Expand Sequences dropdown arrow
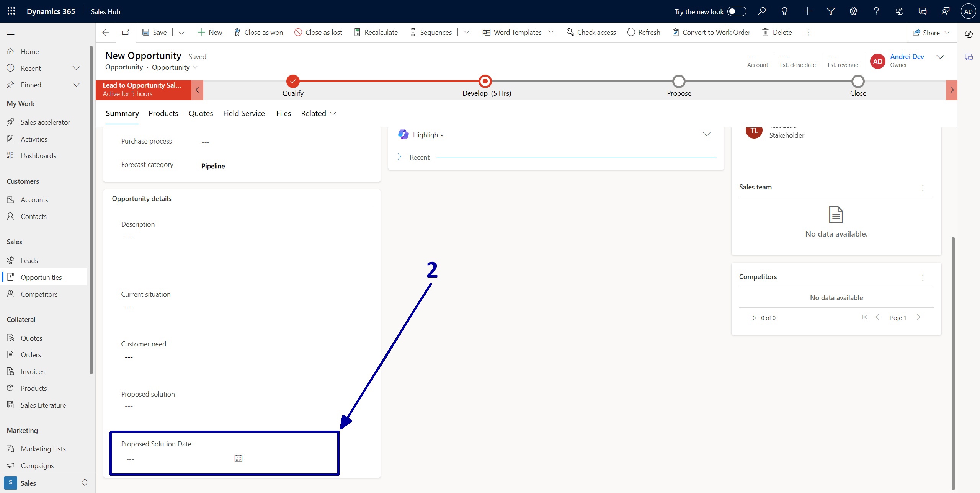The width and height of the screenshot is (980, 493). click(x=466, y=33)
